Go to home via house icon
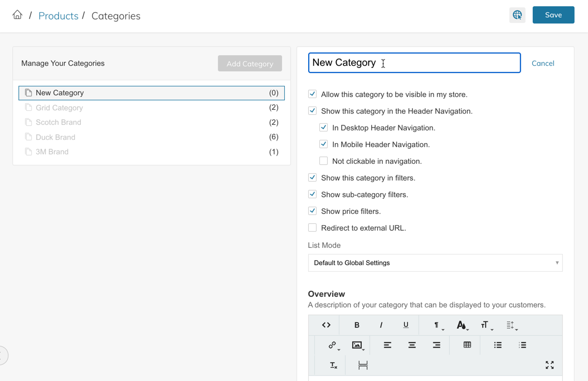This screenshot has height=381, width=588. pyautogui.click(x=18, y=15)
